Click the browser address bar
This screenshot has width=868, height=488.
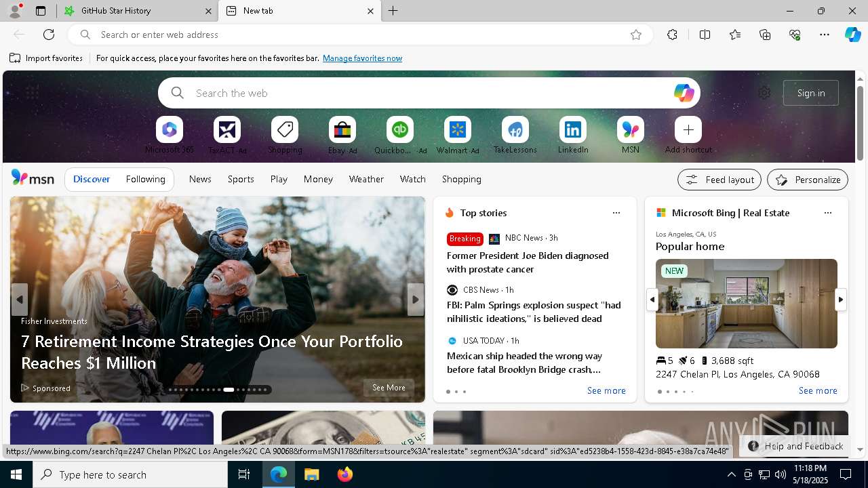[x=359, y=35]
